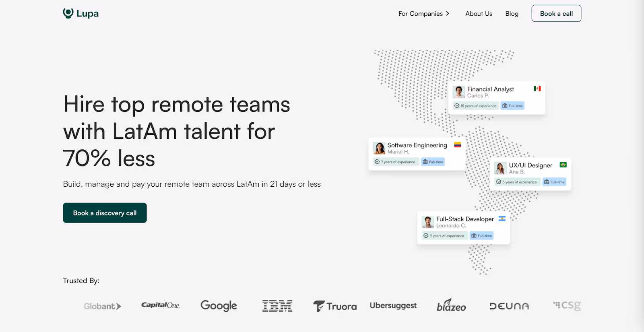Click the Trusted By: label
This screenshot has width=644, height=332.
(x=81, y=280)
